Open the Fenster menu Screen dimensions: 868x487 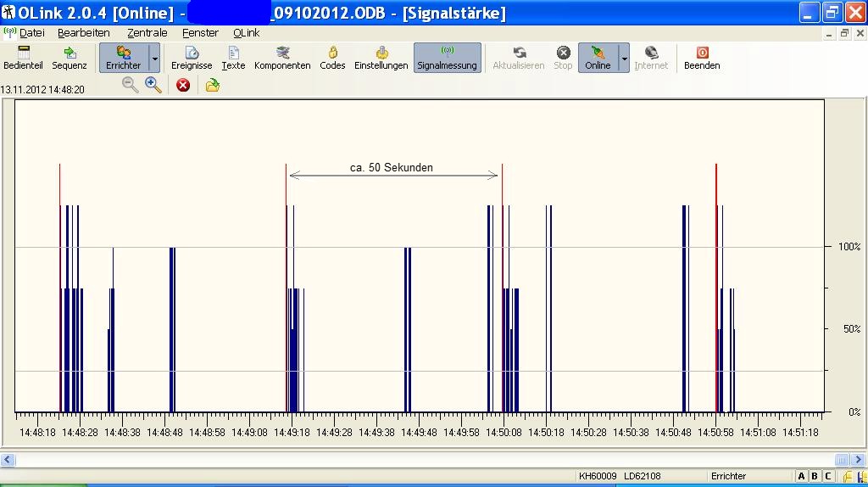pos(200,33)
